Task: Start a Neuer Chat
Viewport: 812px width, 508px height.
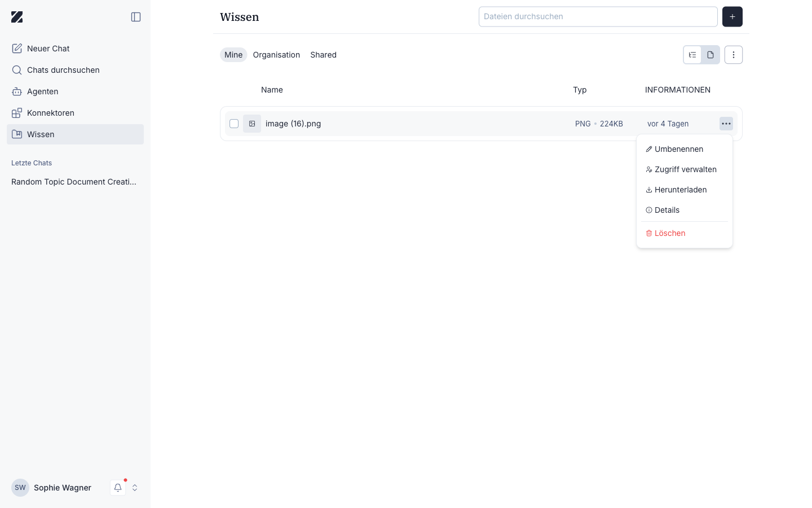Action: [x=75, y=49]
